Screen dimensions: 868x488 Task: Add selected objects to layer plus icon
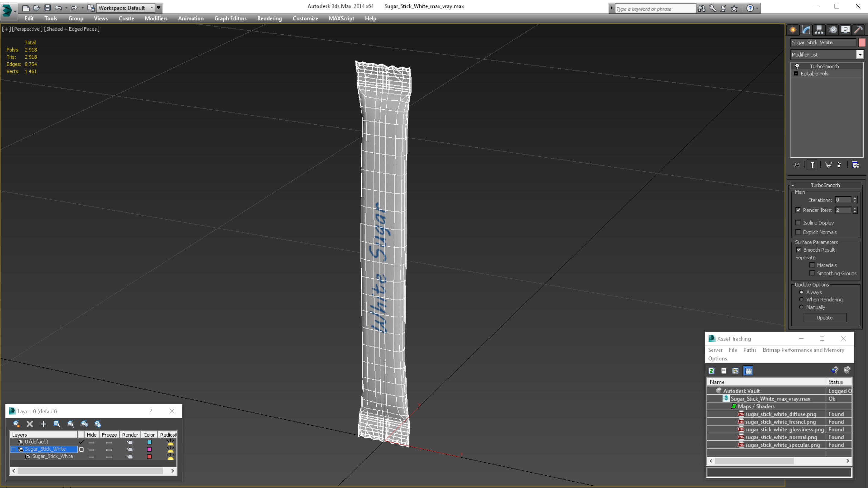coord(43,424)
